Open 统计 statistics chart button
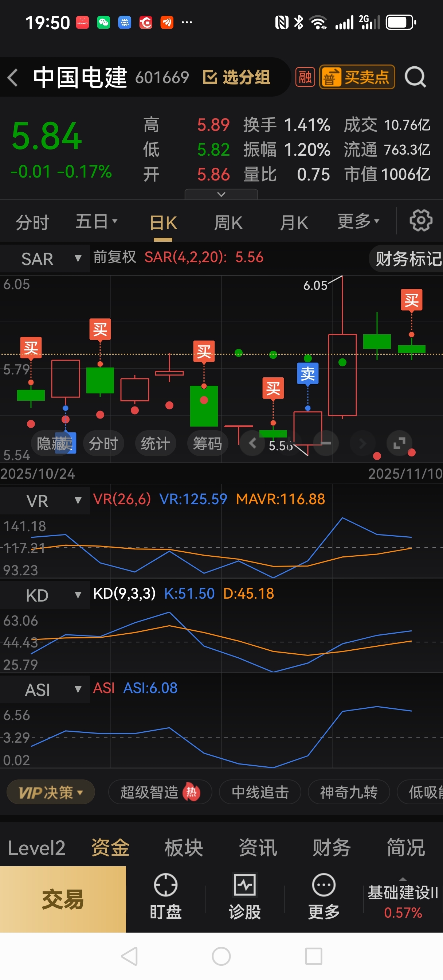443x980 pixels. (x=155, y=443)
